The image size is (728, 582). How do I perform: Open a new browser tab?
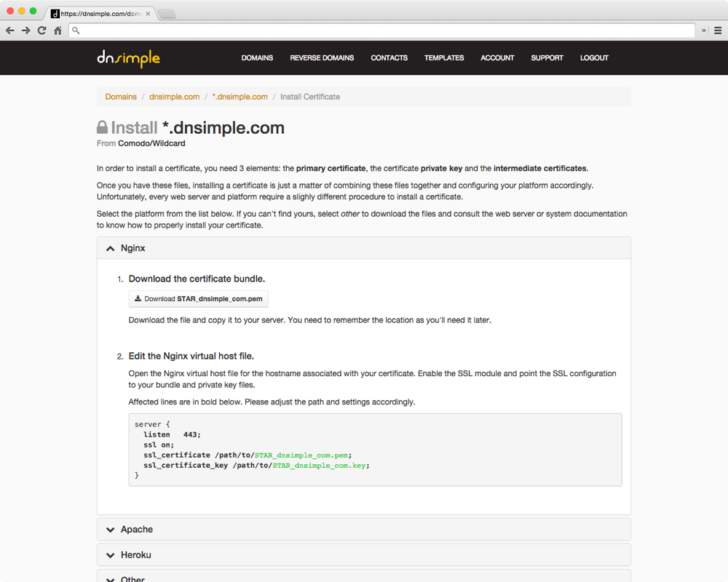pos(167,14)
